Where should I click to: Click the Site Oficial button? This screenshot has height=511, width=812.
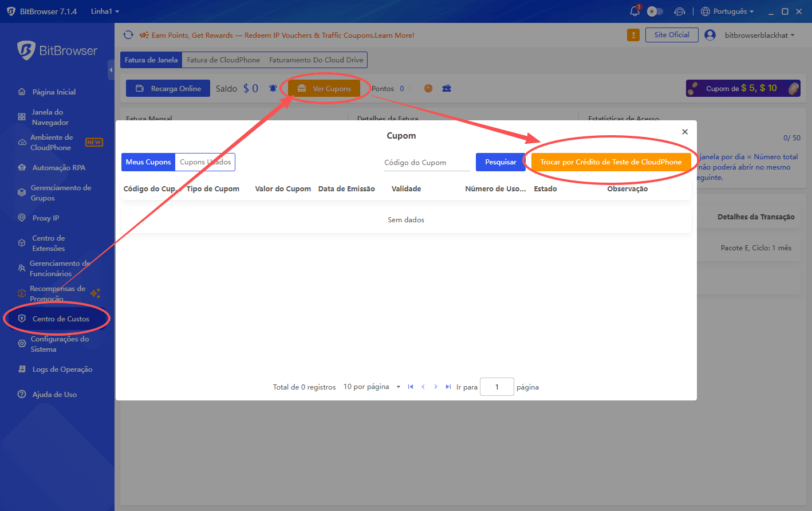pos(672,35)
